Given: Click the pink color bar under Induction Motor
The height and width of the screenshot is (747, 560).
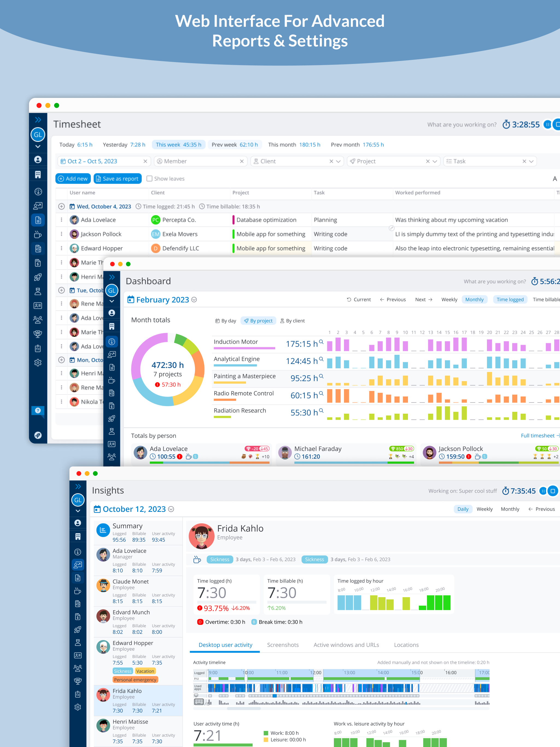Looking at the screenshot, I should point(244,348).
